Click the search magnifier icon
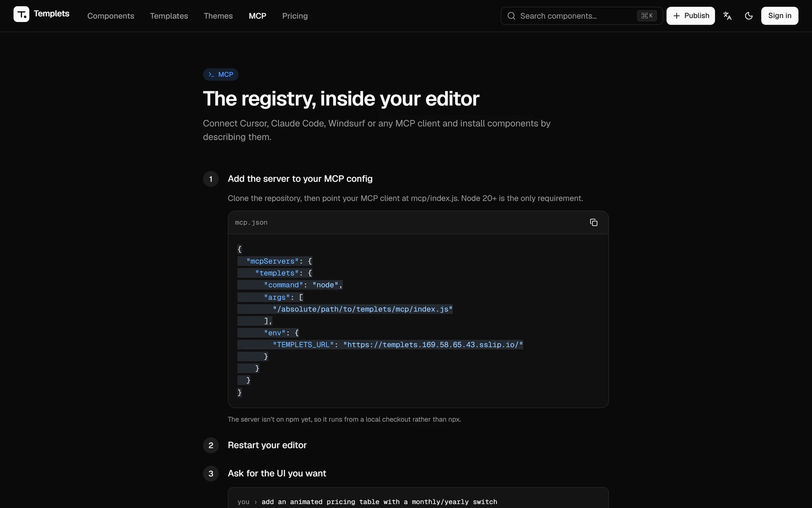The width and height of the screenshot is (812, 508). 511,16
